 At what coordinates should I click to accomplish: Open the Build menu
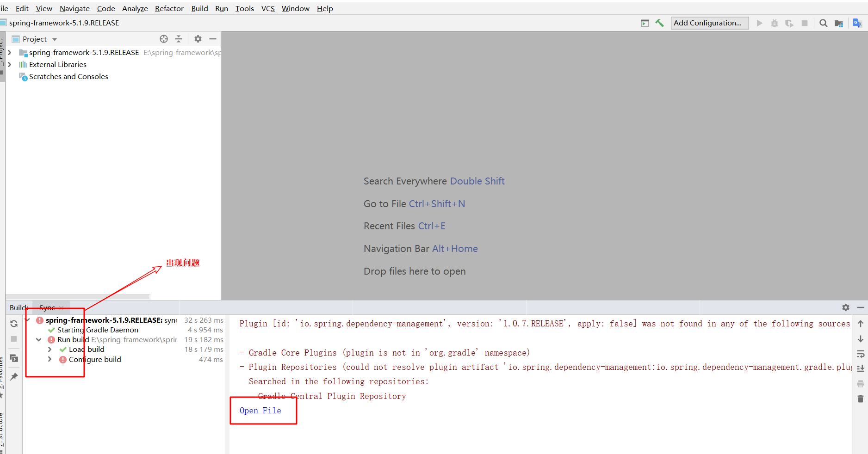[200, 8]
